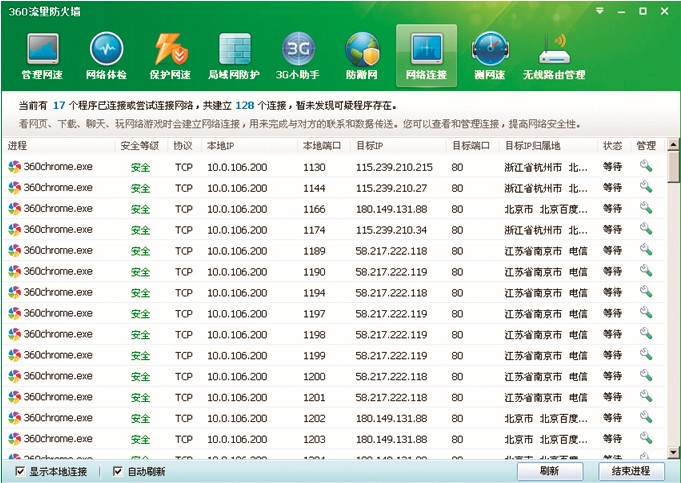Image resolution: width=681 pixels, height=483 pixels.
Task: Click the 安全 label in port 1166 row
Action: click(x=140, y=208)
